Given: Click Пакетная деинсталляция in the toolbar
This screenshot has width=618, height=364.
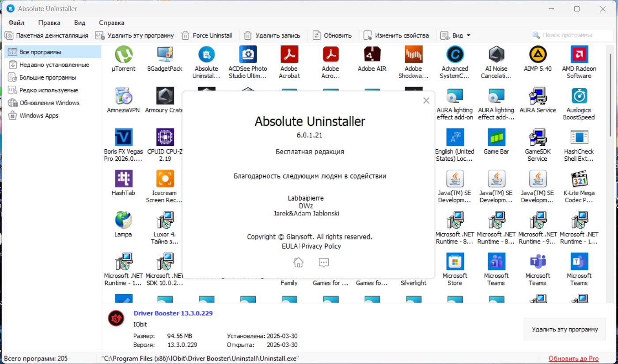Looking at the screenshot, I should tap(47, 35).
